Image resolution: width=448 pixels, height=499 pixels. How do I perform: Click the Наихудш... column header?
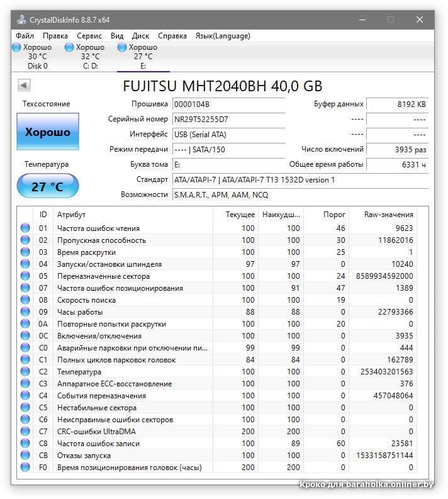pos(281,215)
